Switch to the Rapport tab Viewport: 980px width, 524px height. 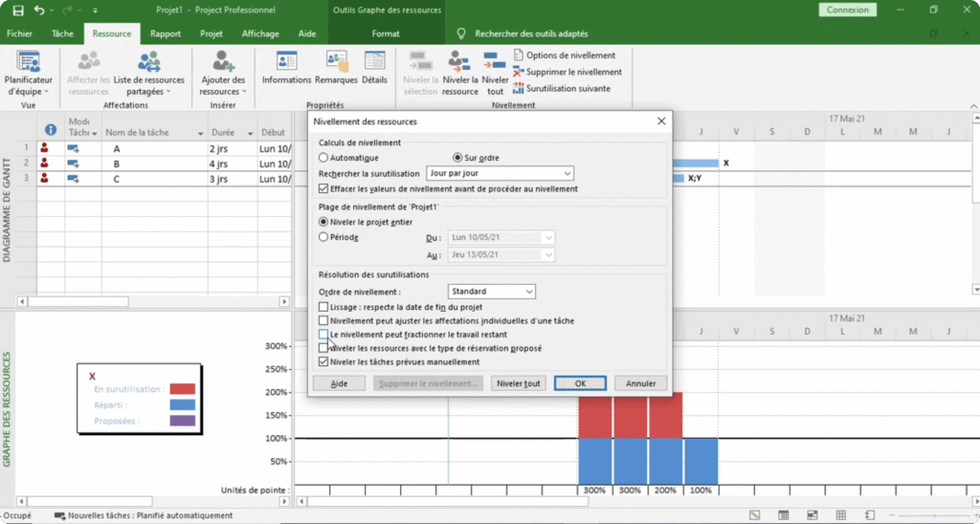(x=166, y=33)
